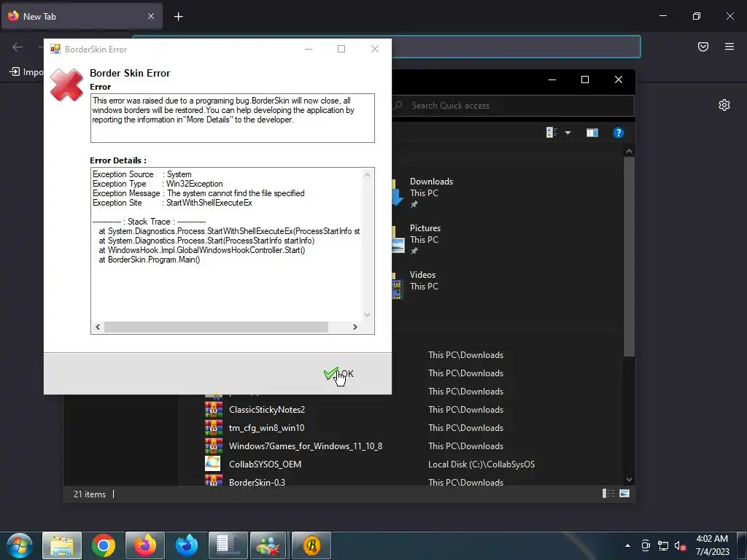Click the ClassicStickyNotes2 archive icon
Viewport: 747px width, 560px height.
pyautogui.click(x=214, y=410)
